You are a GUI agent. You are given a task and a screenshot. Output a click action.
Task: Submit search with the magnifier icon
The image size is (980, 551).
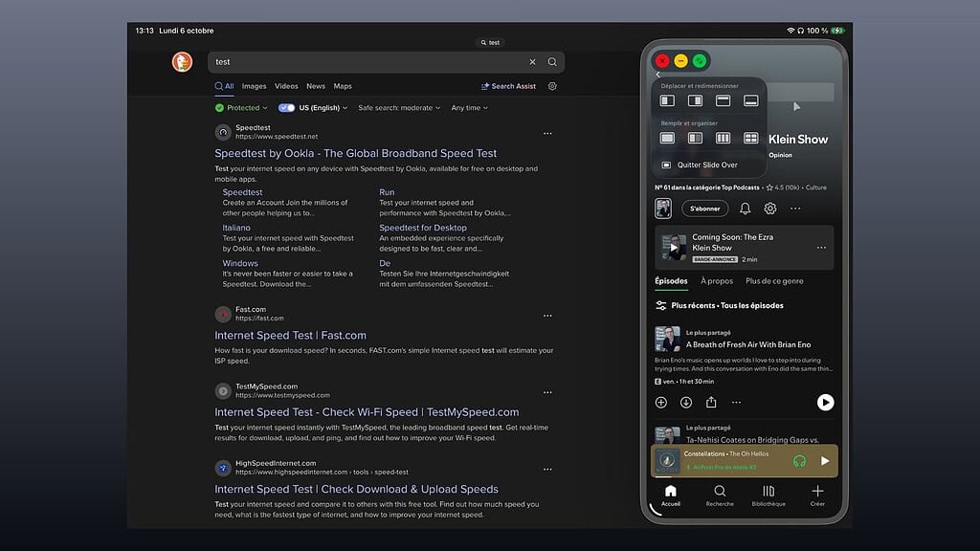552,62
